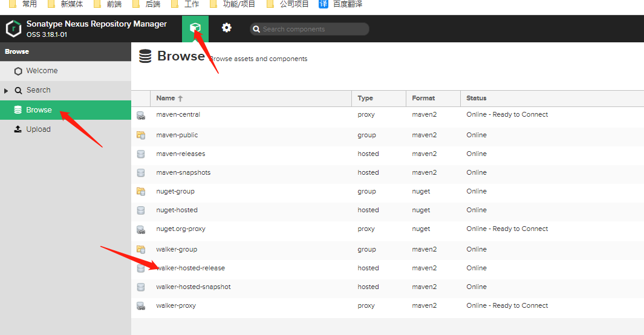Image resolution: width=644 pixels, height=335 pixels.
Task: Open the maven-snapshots repository
Action: (183, 172)
